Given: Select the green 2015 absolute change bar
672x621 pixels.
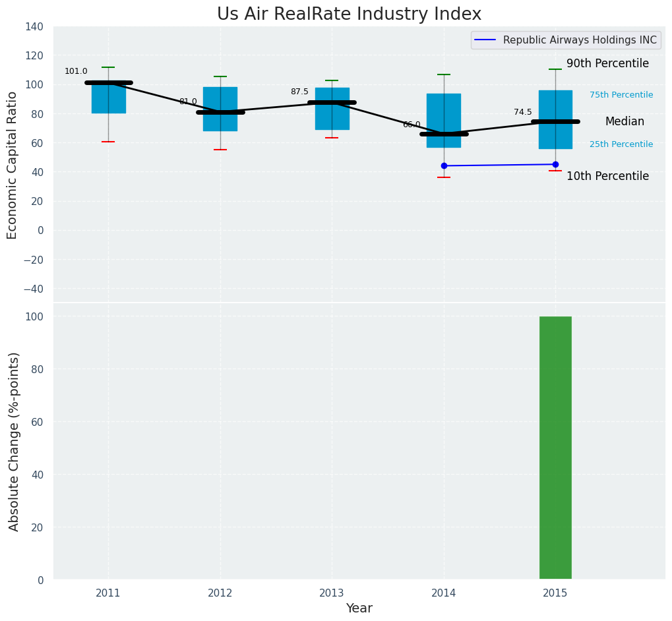Looking at the screenshot, I should point(555,448).
